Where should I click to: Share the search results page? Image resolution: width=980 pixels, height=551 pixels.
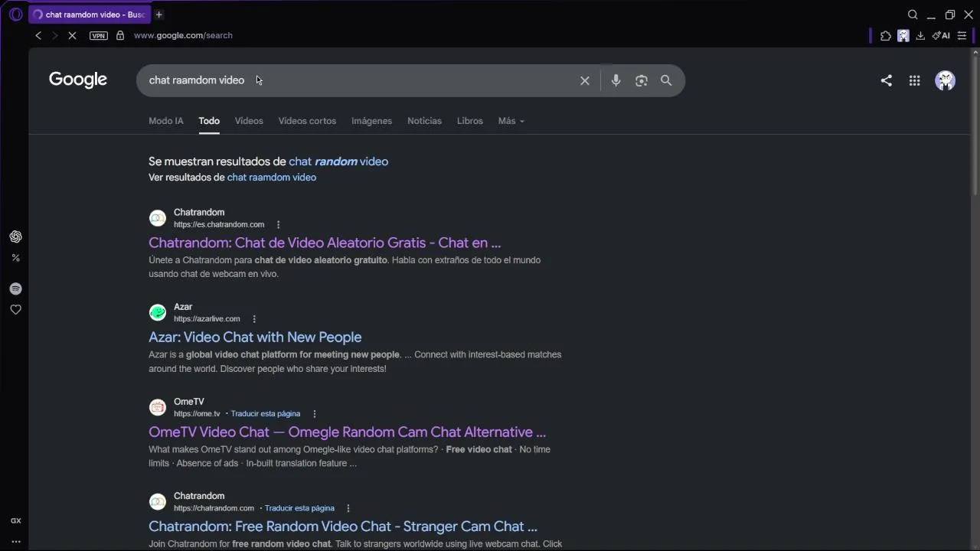tap(886, 80)
